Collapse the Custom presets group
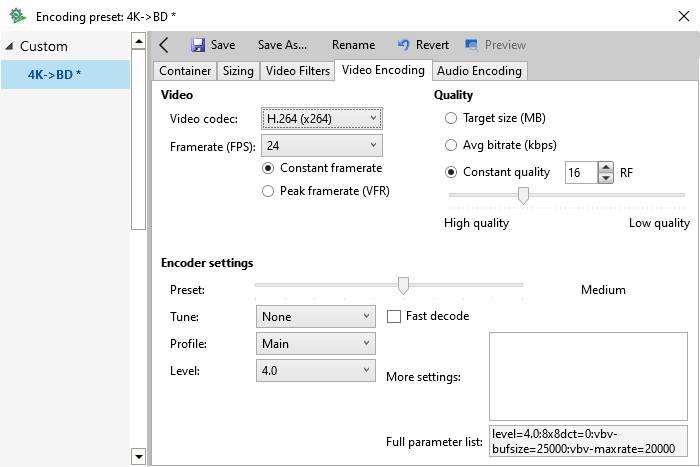 point(9,47)
